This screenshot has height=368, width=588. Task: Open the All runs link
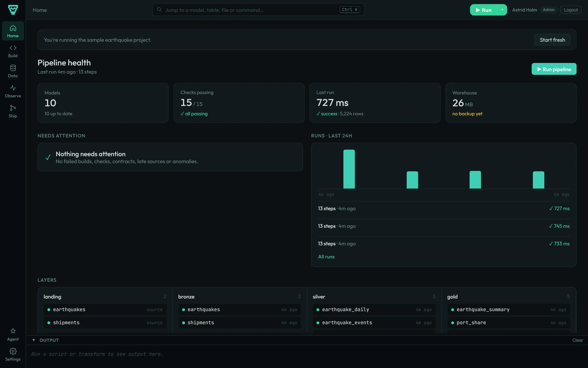(x=326, y=257)
